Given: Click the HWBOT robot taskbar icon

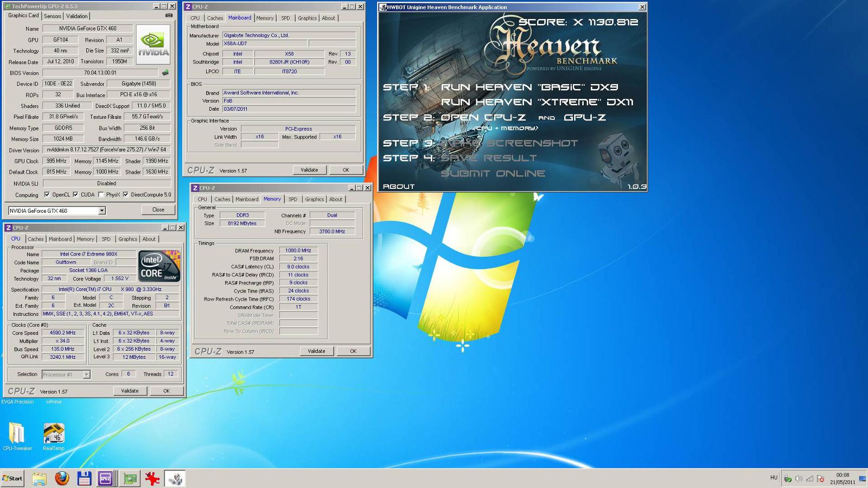Looking at the screenshot, I should [x=175, y=478].
